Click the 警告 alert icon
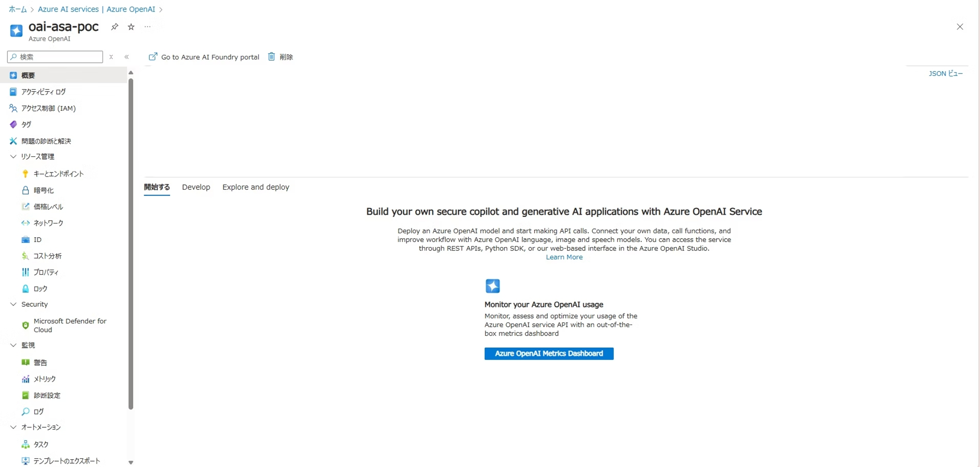Screen dimensions: 980x467 click(25, 363)
